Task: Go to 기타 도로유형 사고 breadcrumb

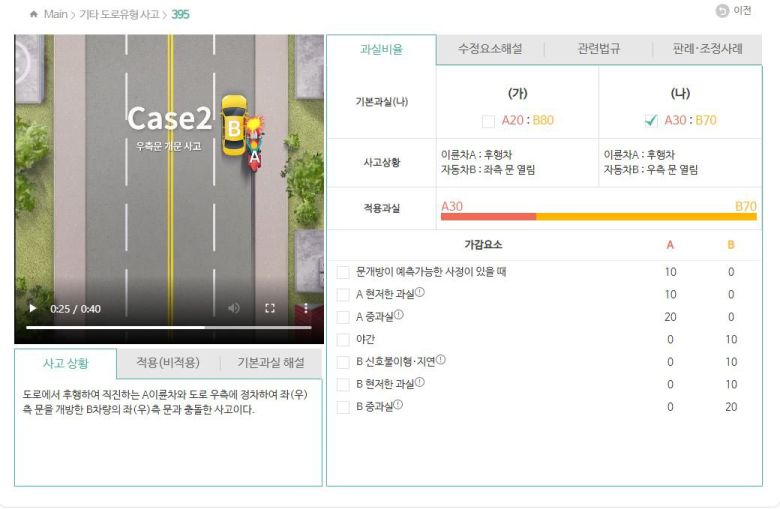Action: click(x=119, y=14)
